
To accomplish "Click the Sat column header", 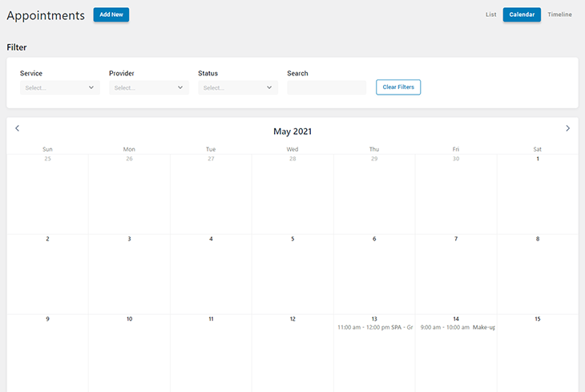I will pos(538,149).
